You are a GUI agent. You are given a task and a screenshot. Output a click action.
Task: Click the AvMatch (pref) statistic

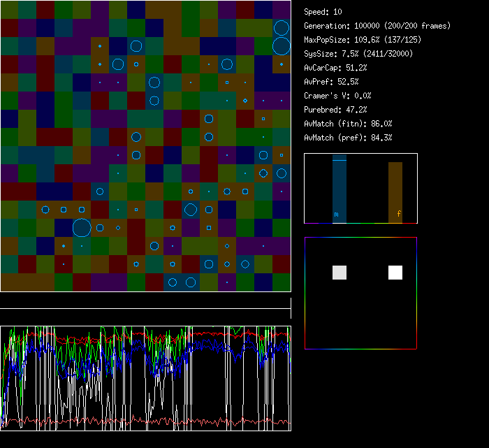[349, 138]
